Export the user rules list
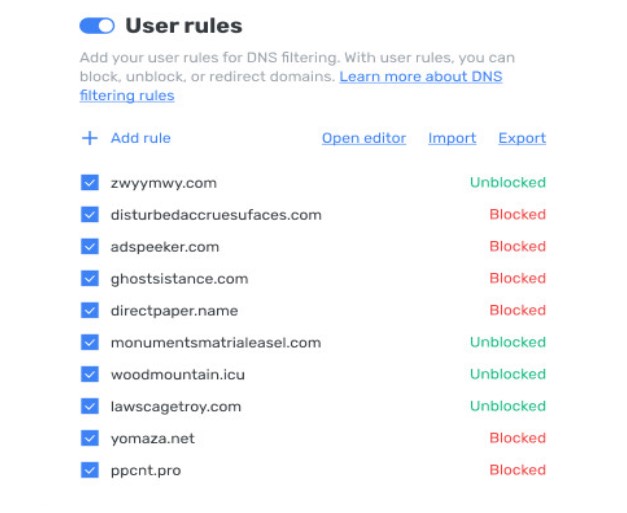Screen dimensions: 627x513 coord(522,138)
